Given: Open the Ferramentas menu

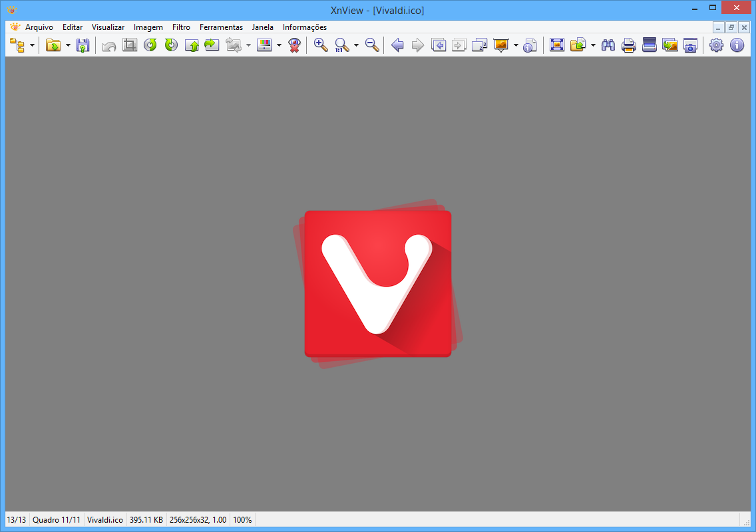Looking at the screenshot, I should 221,27.
